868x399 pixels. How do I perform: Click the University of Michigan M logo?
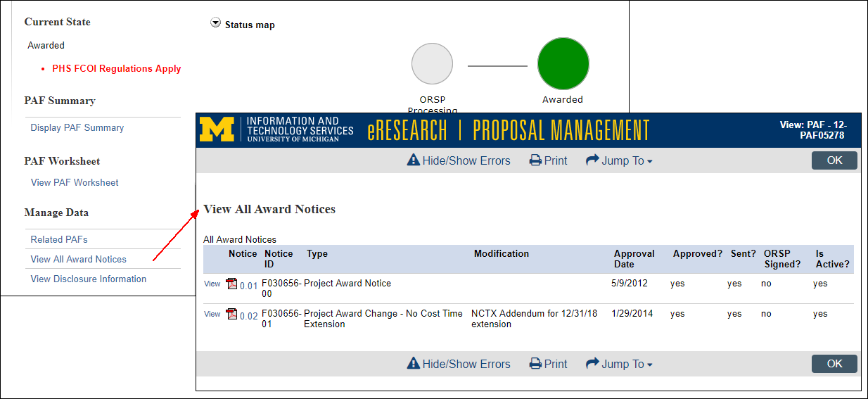[x=217, y=130]
